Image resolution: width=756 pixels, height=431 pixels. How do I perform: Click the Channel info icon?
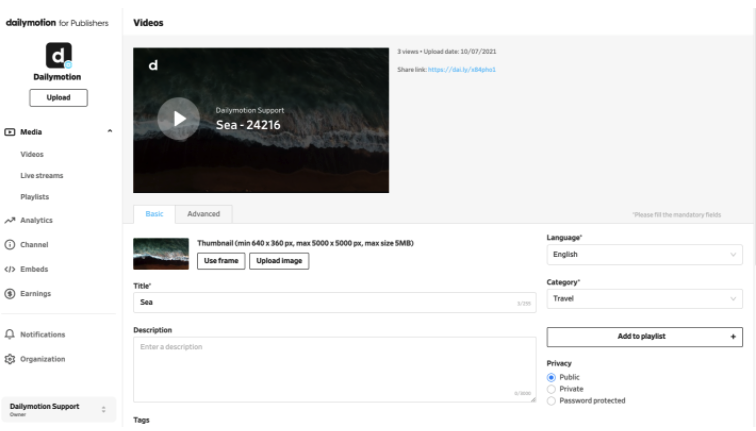coord(10,244)
